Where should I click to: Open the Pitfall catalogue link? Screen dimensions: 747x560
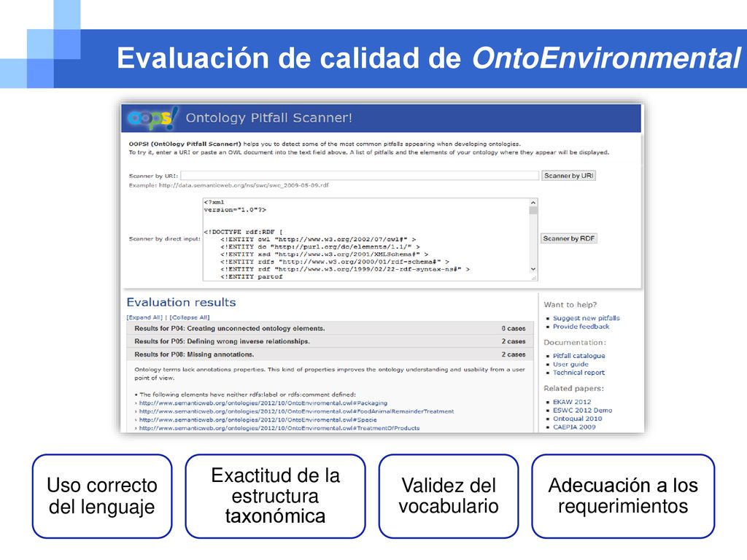click(x=578, y=356)
